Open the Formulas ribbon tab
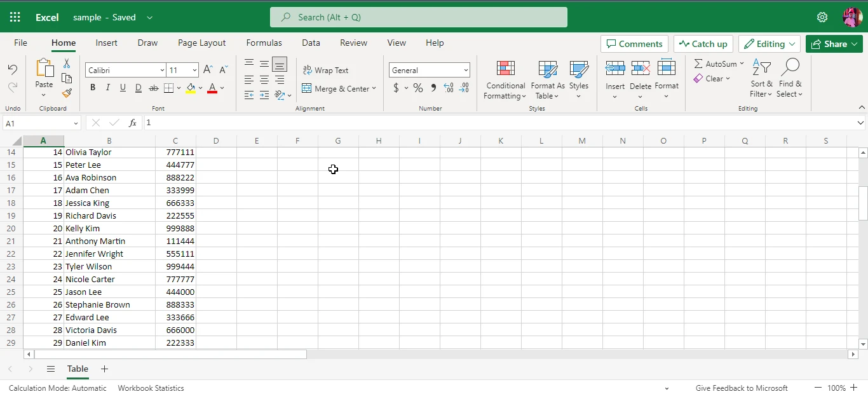Screen dimensions: 868x394 (264, 43)
